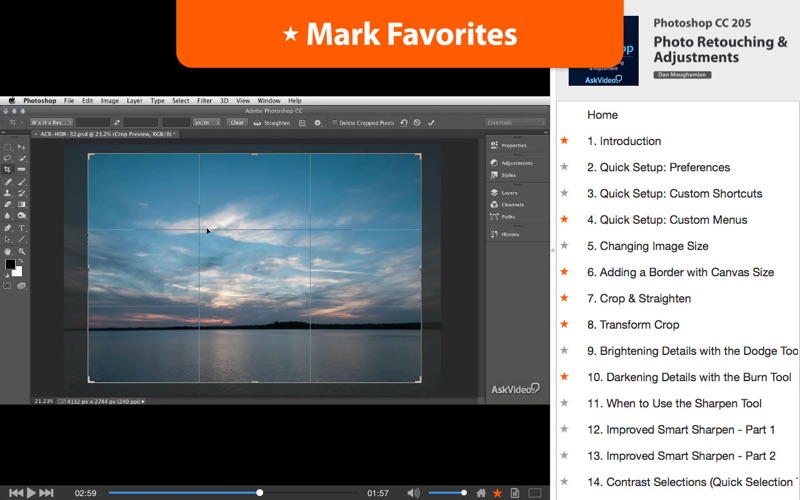Toggle Quick Mask mode

point(7,286)
